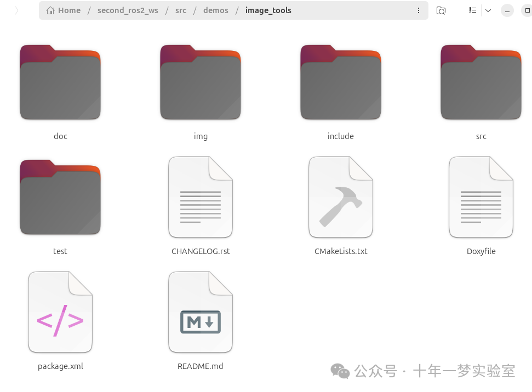532x392 pixels.
Task: Open the path bar three-dots menu
Action: [x=419, y=10]
